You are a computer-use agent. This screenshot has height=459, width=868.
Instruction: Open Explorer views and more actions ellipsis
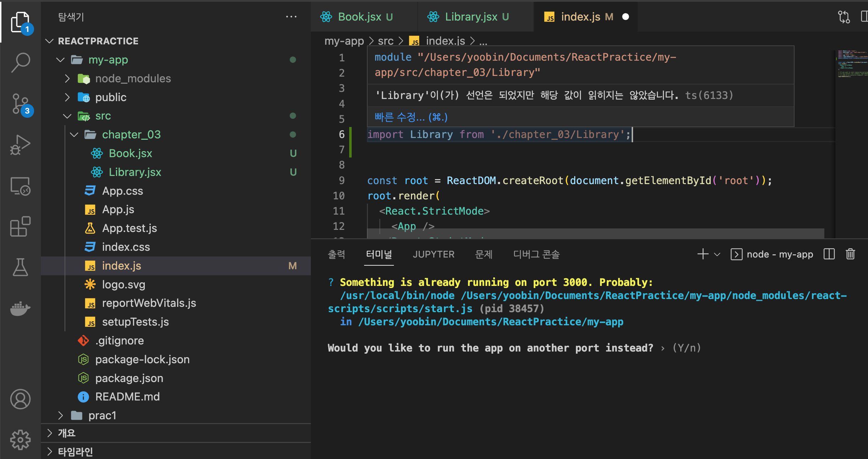click(x=291, y=17)
